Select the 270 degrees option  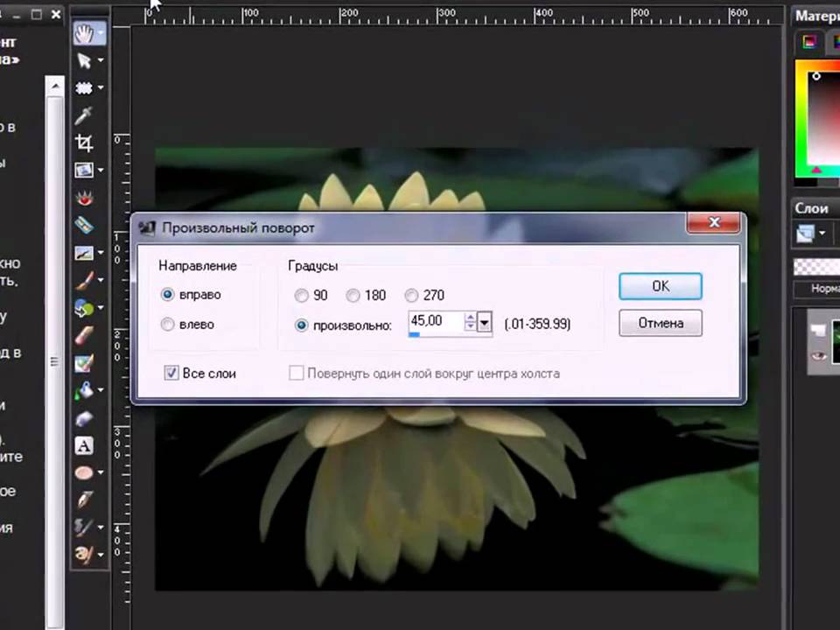click(x=411, y=295)
